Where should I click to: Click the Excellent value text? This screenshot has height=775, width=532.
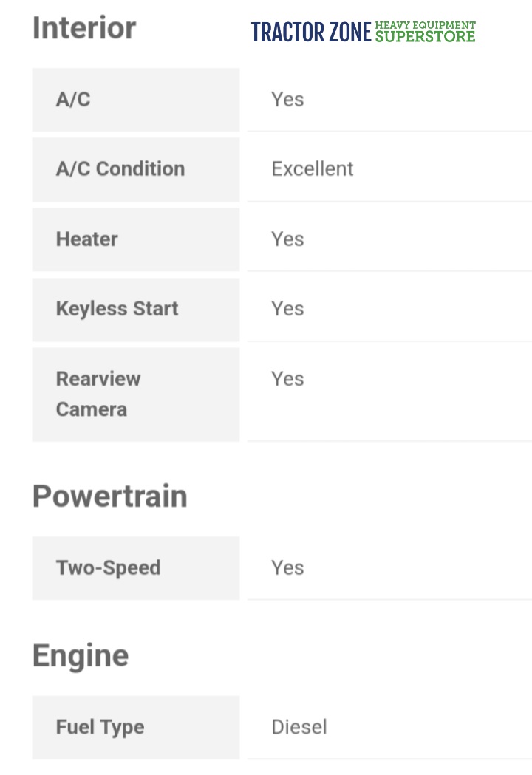pos(313,169)
